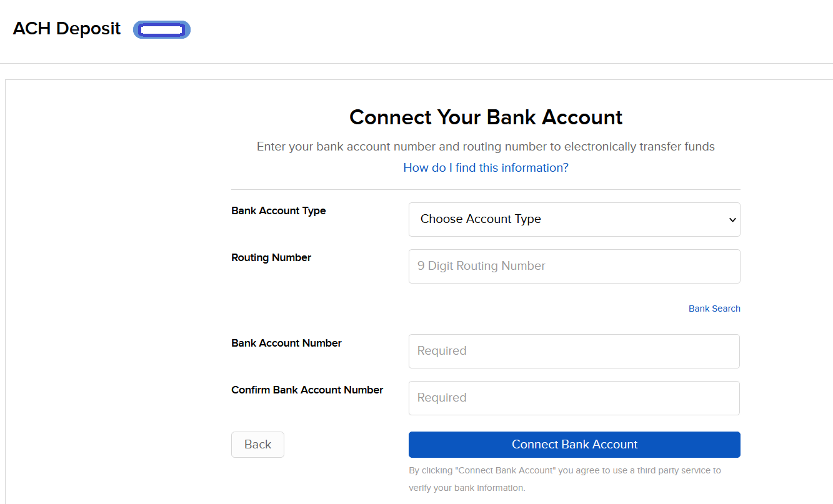Open the Choose Account Type dropdown
This screenshot has width=833, height=504.
(x=574, y=219)
